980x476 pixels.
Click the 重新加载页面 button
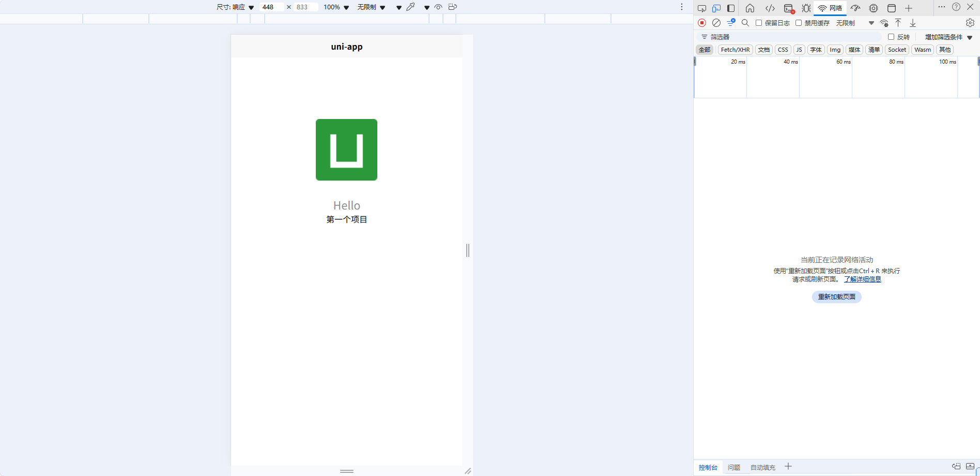tap(836, 297)
